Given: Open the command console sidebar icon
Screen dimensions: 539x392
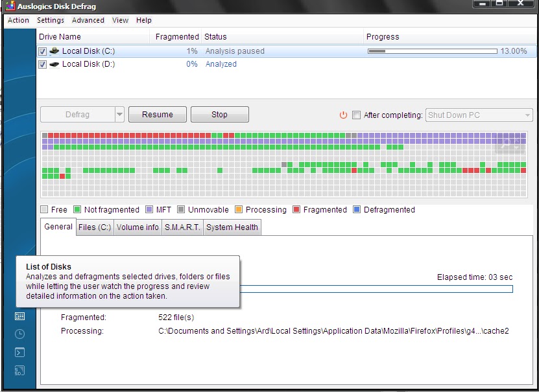Looking at the screenshot, I should click(x=19, y=352).
